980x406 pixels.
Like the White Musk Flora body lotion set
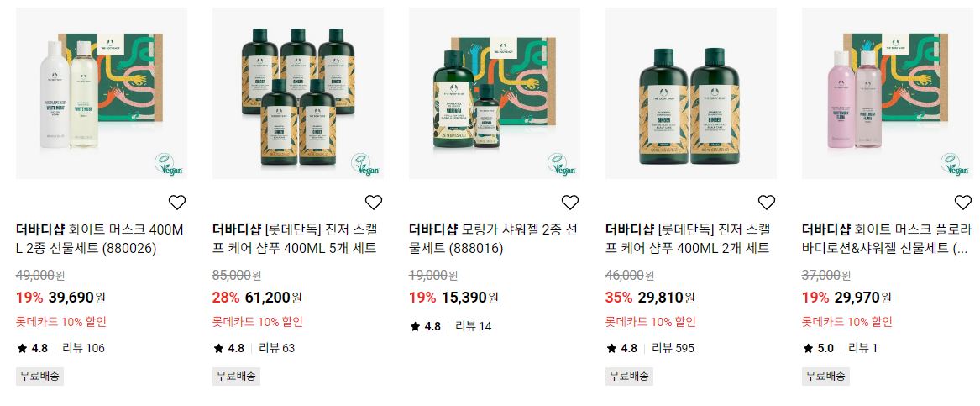click(963, 202)
